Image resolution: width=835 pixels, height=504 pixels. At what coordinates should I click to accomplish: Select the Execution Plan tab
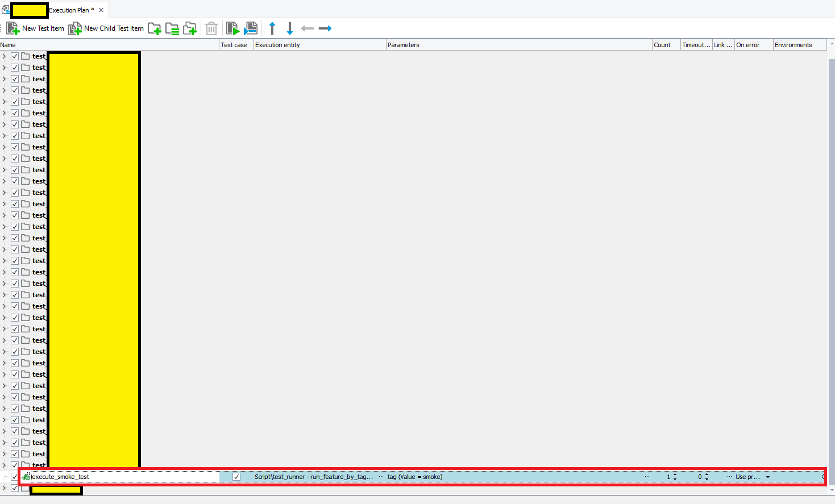coord(68,10)
